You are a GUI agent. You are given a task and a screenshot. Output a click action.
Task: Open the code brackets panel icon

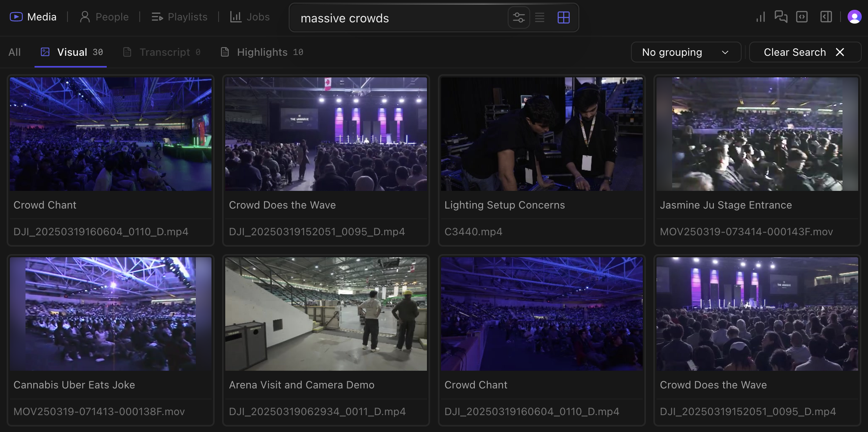tap(802, 17)
